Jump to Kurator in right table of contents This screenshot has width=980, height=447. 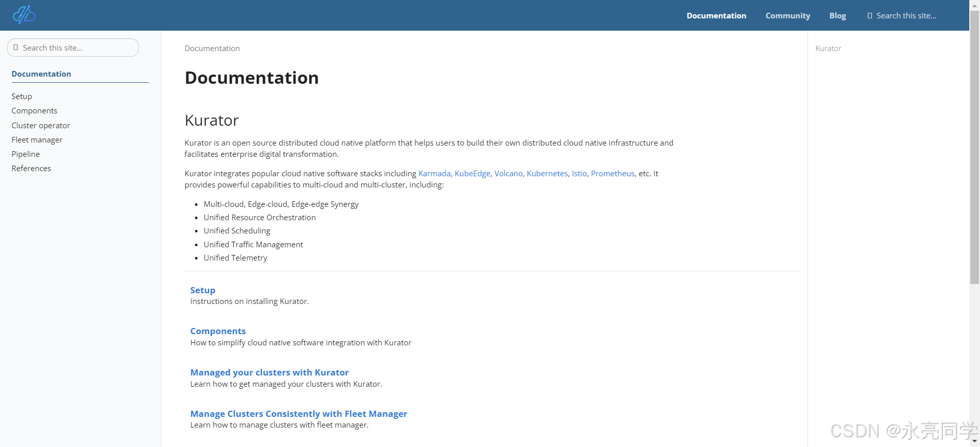(x=828, y=49)
